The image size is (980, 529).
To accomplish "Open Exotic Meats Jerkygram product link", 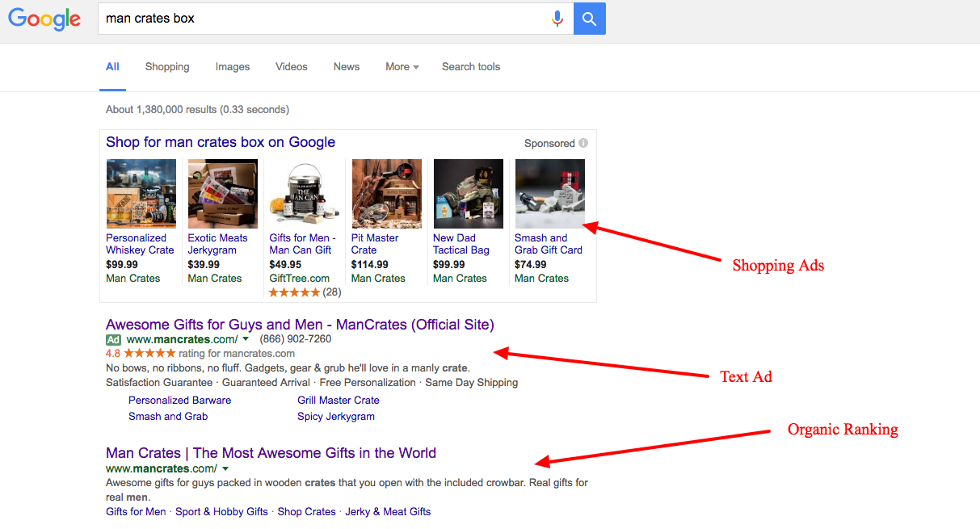I will coord(218,244).
